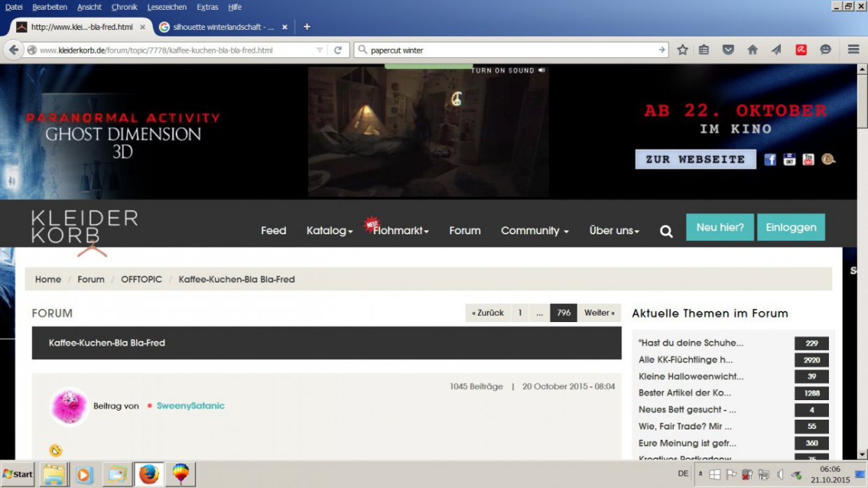Image resolution: width=868 pixels, height=488 pixels.
Task: Expand the Katalog dropdown menu
Action: (329, 231)
